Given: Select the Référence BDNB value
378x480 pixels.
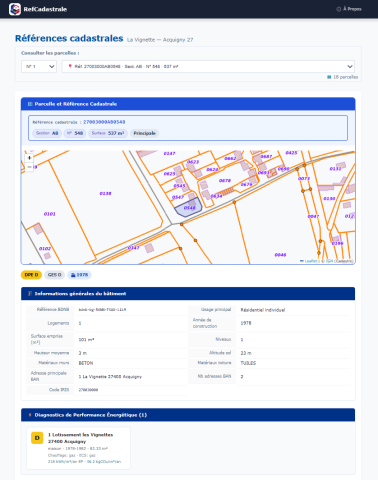Looking at the screenshot, I should pyautogui.click(x=102, y=310).
